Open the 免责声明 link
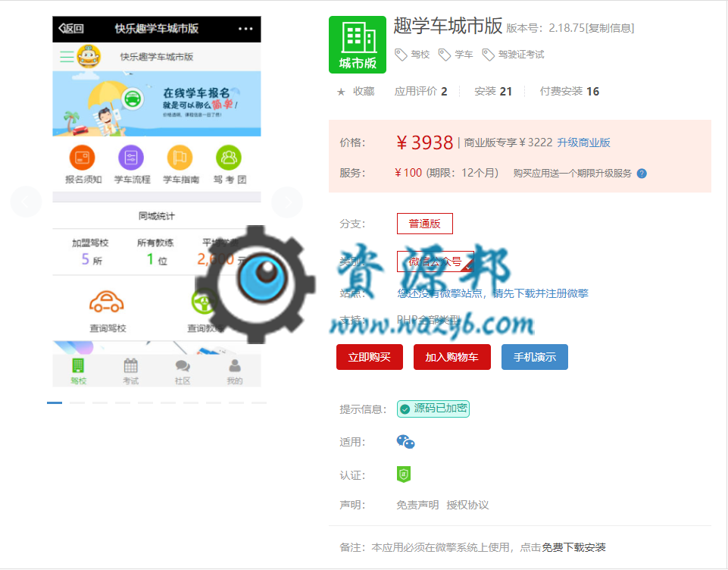The width and height of the screenshot is (728, 570). click(417, 505)
